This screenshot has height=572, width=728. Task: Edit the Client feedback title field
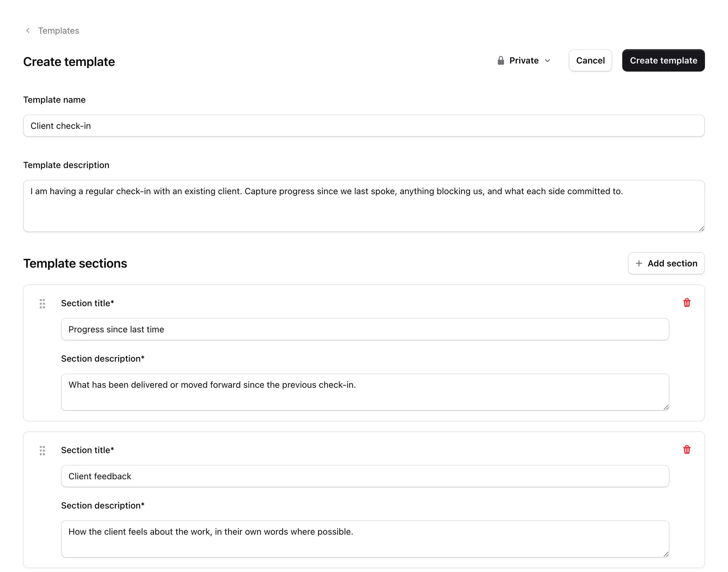tap(365, 476)
